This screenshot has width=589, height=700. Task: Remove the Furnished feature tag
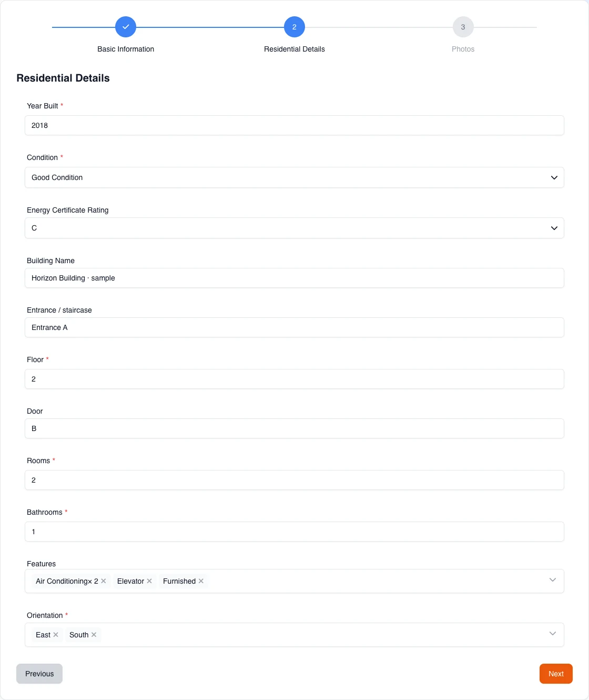tap(201, 581)
